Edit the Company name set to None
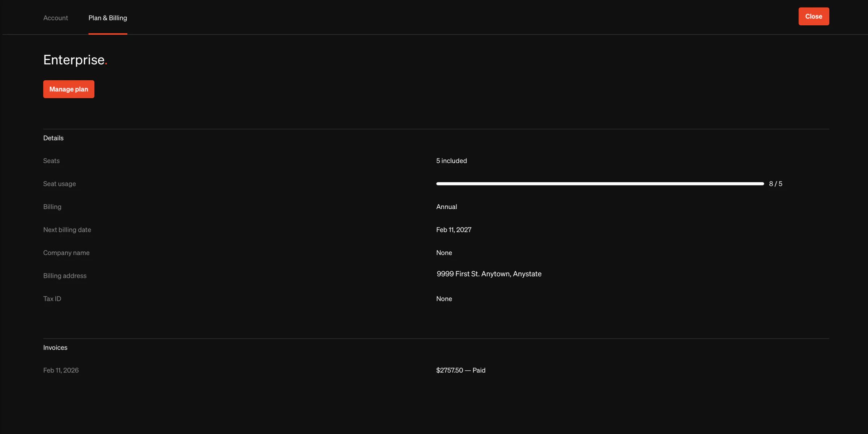The width and height of the screenshot is (868, 434). click(444, 252)
